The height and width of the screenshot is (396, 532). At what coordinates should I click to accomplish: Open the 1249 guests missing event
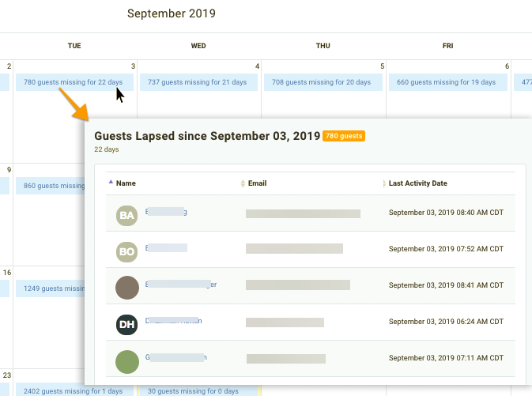51,289
